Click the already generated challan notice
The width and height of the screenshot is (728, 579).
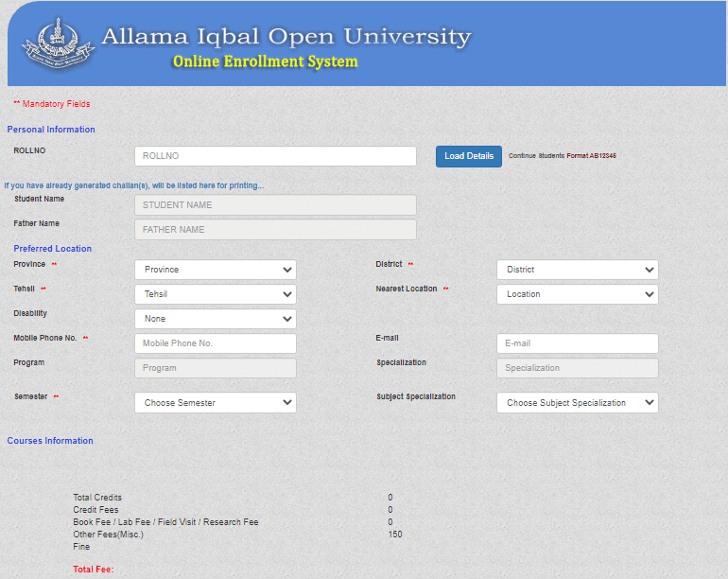133,185
